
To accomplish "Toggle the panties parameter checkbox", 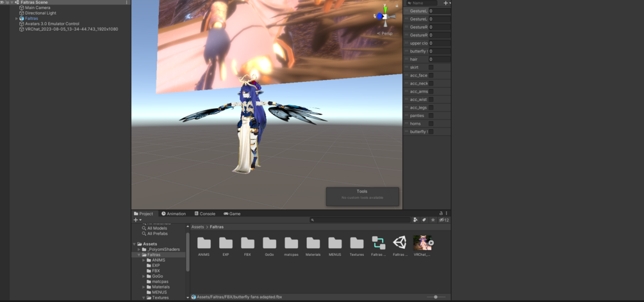I will (431, 116).
